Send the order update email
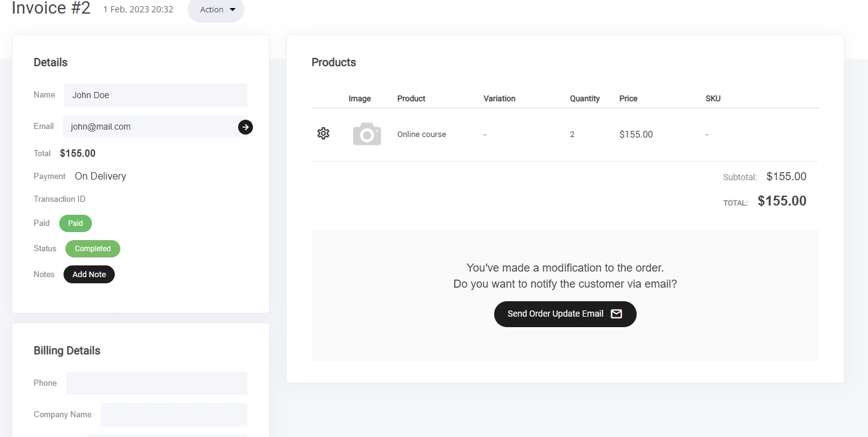868x437 pixels. (x=564, y=314)
